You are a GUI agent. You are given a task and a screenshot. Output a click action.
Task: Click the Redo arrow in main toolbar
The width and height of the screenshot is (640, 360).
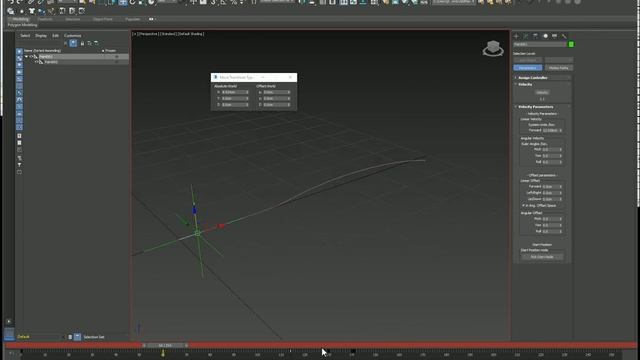[20, 2]
